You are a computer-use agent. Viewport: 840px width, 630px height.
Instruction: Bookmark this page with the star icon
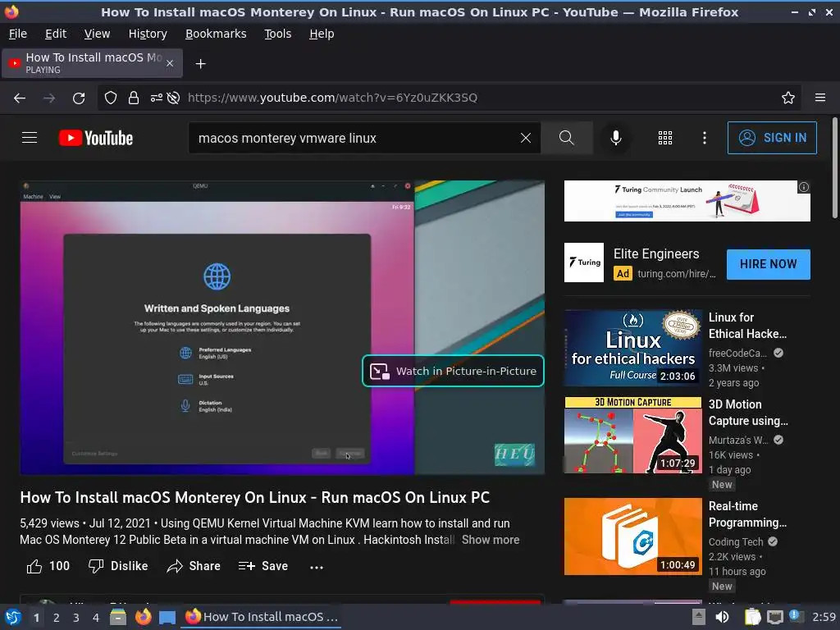pyautogui.click(x=788, y=98)
